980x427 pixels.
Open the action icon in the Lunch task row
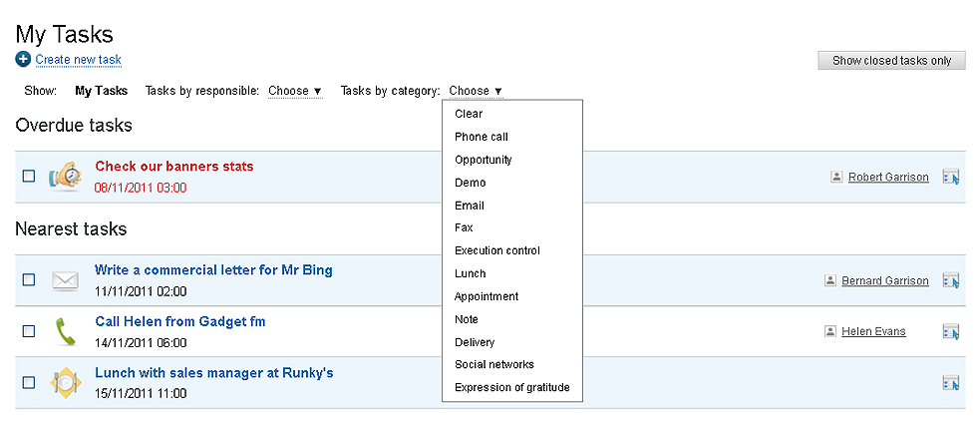pyautogui.click(x=951, y=383)
